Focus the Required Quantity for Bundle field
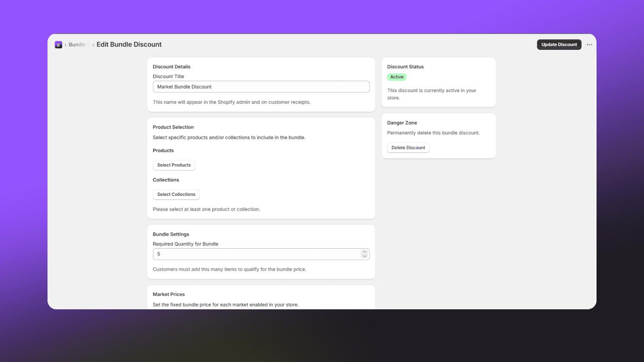 [261, 254]
